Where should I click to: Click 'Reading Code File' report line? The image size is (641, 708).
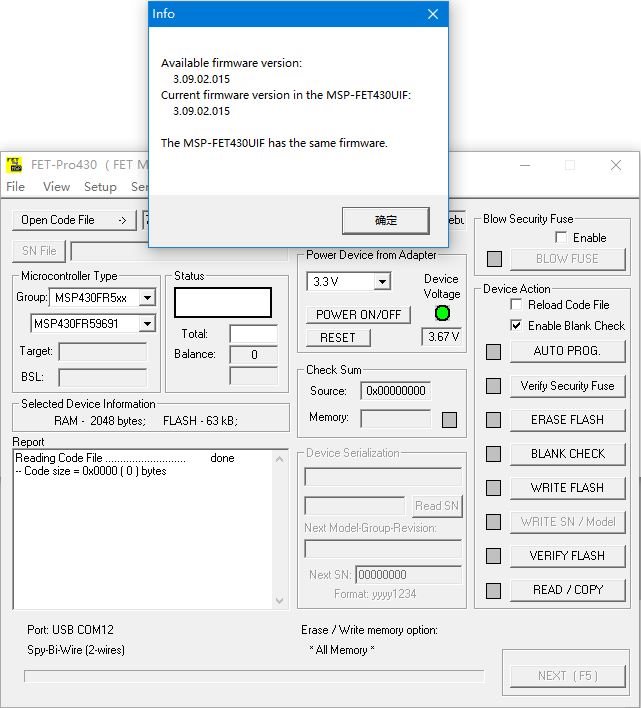(125, 458)
